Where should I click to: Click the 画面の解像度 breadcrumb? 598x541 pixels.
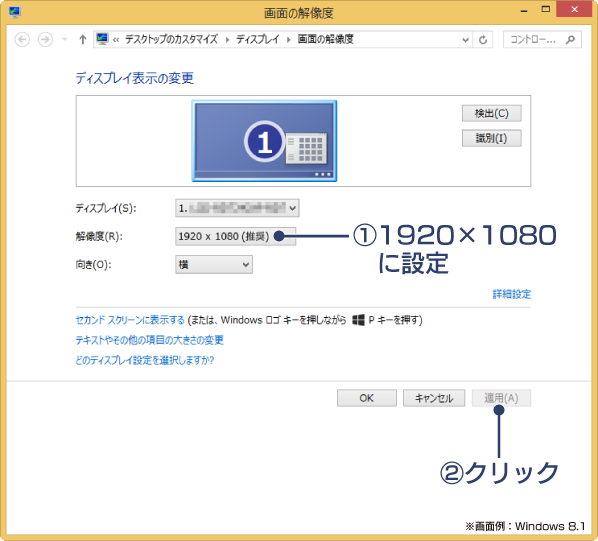pyautogui.click(x=325, y=39)
